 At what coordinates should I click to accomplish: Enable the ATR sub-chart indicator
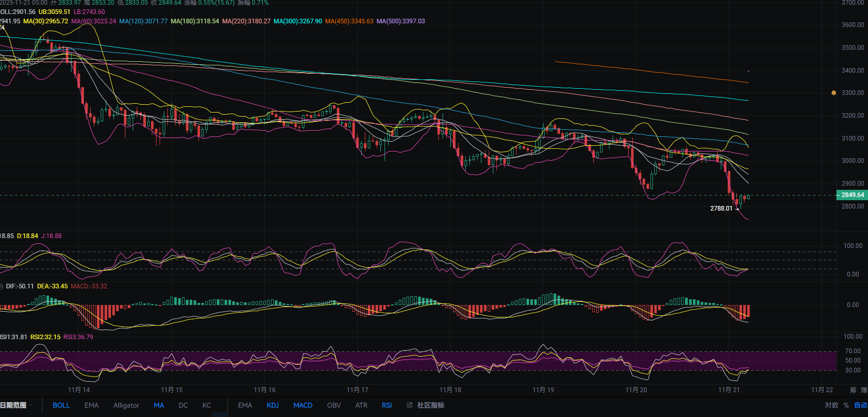point(361,405)
